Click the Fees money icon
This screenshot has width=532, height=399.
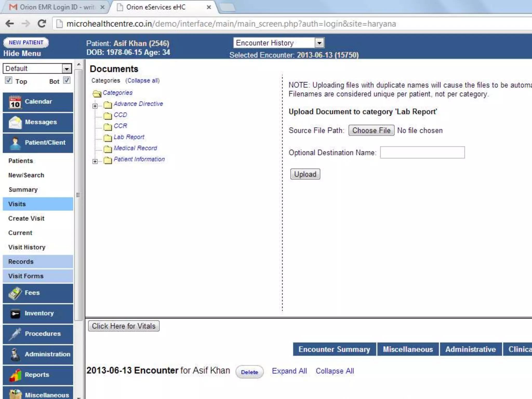[15, 293]
